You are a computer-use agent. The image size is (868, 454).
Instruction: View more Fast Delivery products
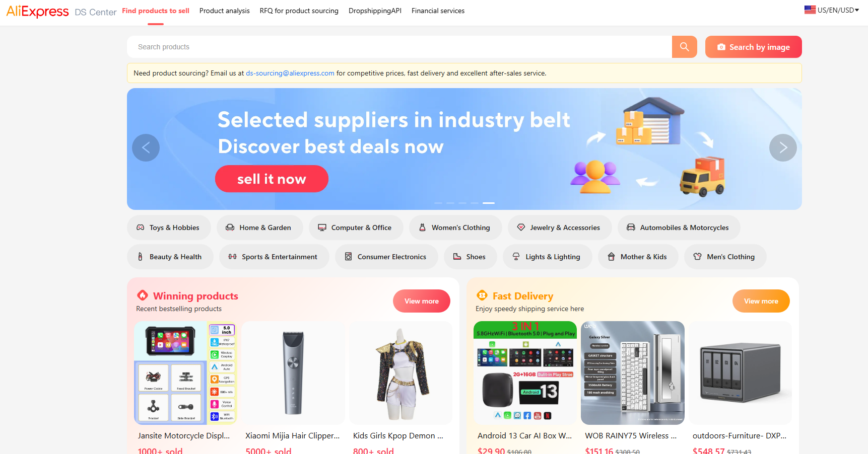tap(761, 301)
